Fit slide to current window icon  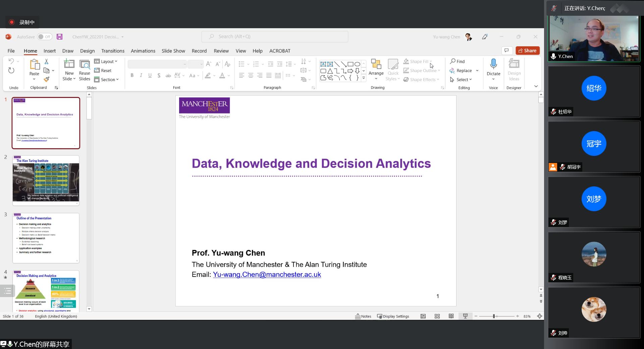click(539, 316)
